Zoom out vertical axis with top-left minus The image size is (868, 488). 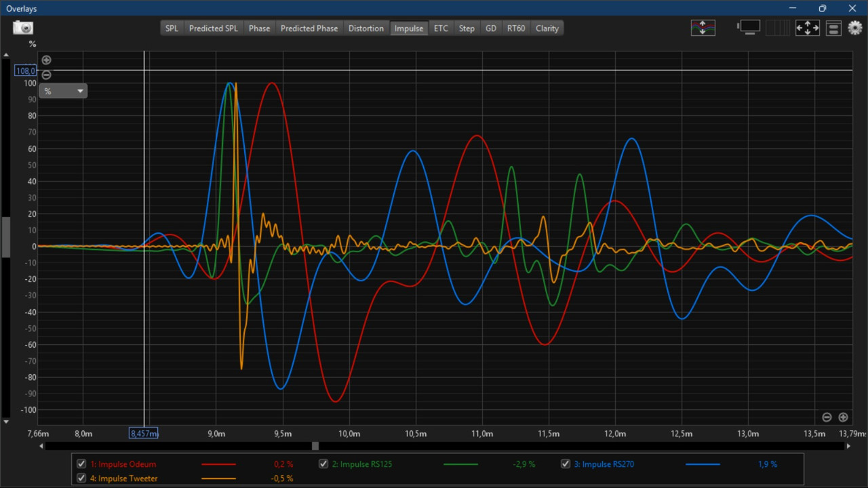tap(46, 75)
